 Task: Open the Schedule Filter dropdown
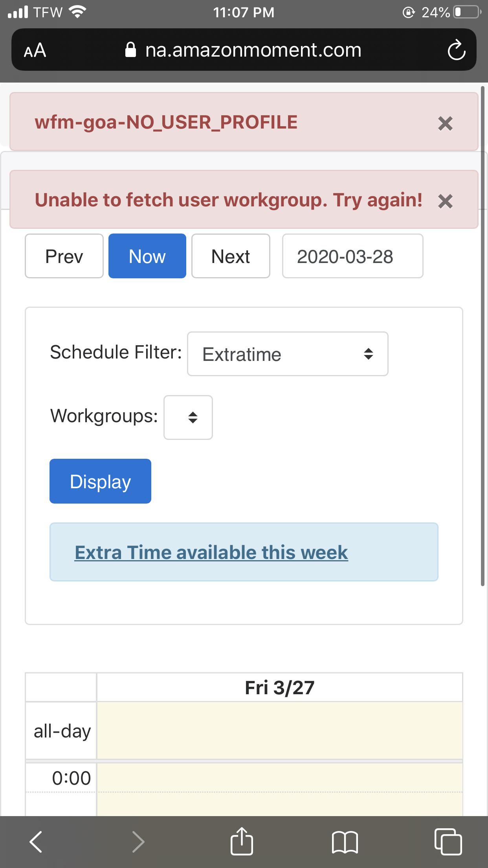click(287, 354)
